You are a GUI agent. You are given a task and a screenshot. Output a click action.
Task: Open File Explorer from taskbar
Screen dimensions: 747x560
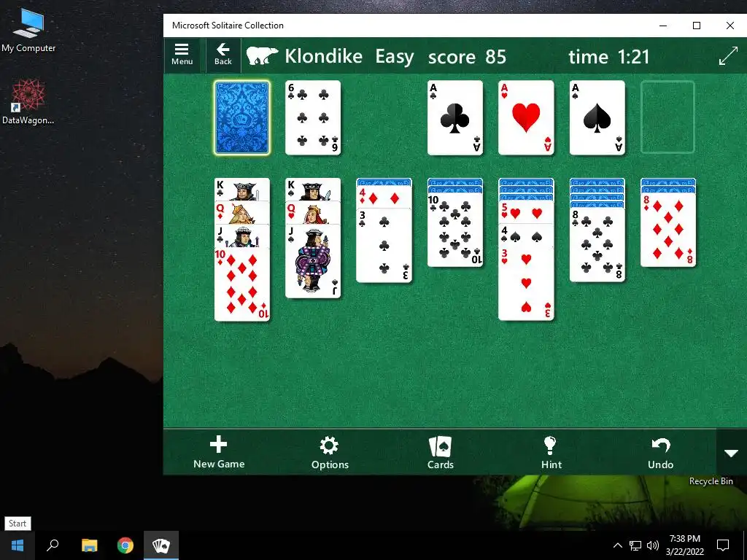[89, 545]
